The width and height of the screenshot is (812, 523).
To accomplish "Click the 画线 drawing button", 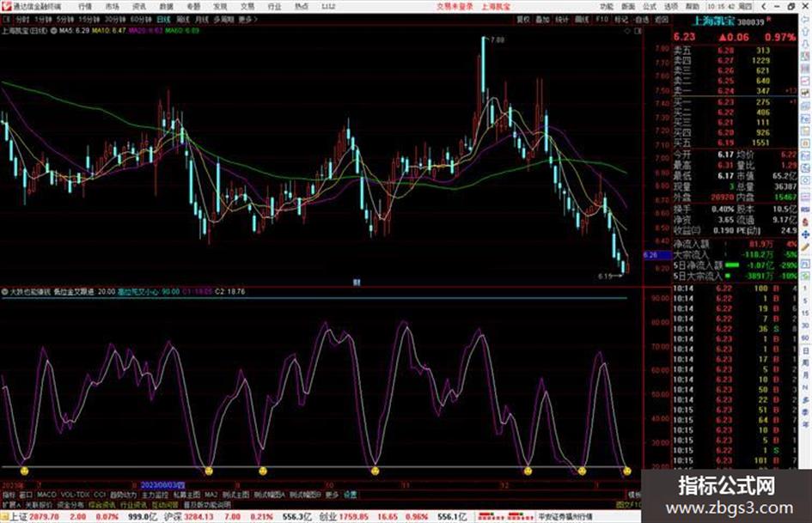I will 582,19.
